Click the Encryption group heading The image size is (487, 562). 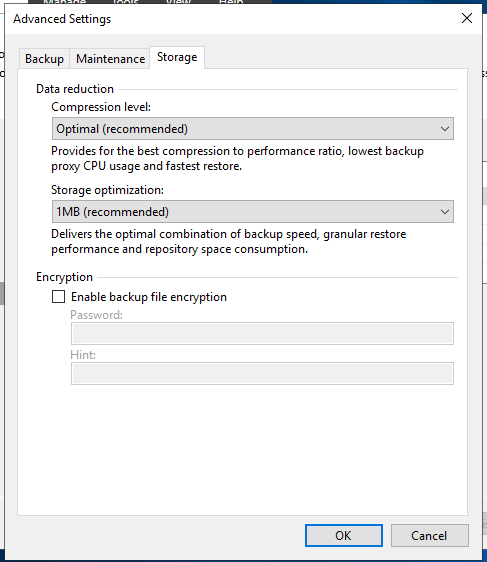65,277
